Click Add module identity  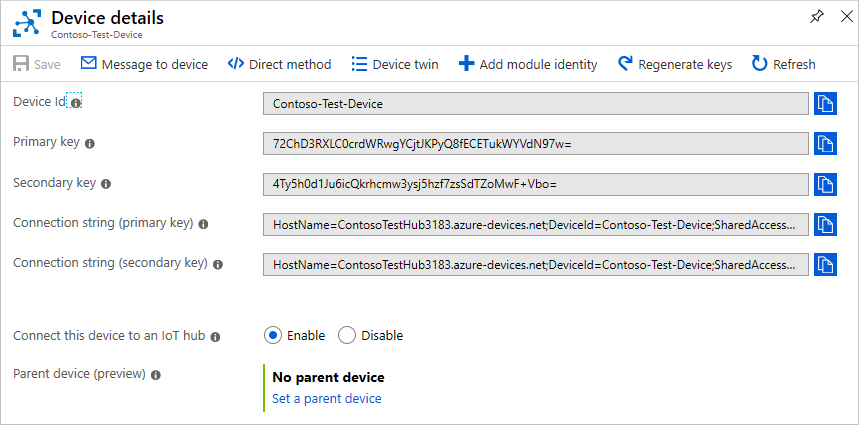(528, 64)
